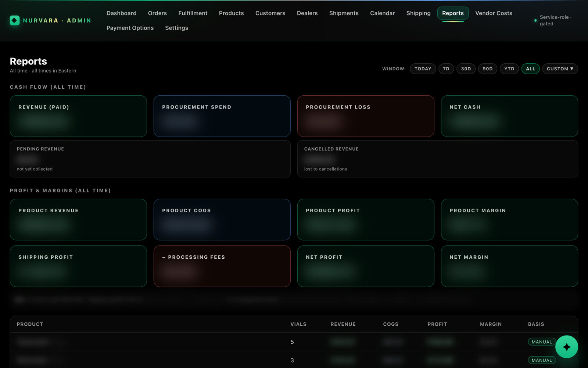
Task: Go to Shipping settings page
Action: pos(418,13)
